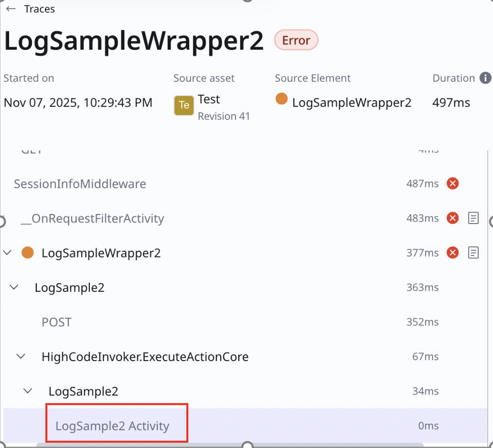This screenshot has height=448, width=493.
Task: Click the Duration header label
Action: (454, 78)
